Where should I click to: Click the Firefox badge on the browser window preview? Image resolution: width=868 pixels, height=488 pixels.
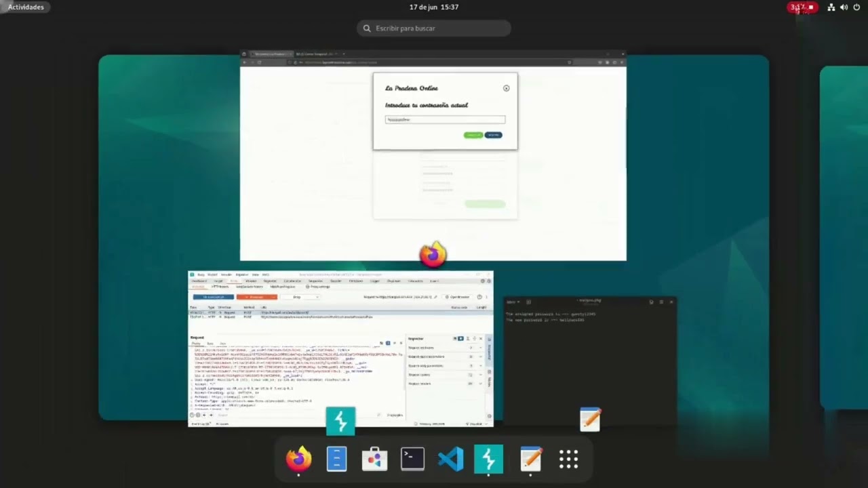coord(433,254)
